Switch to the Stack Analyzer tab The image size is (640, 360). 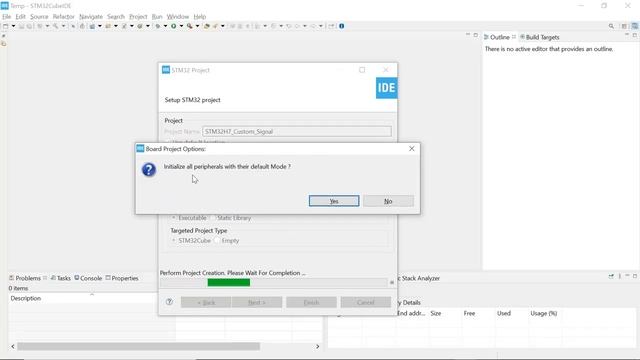click(420, 278)
